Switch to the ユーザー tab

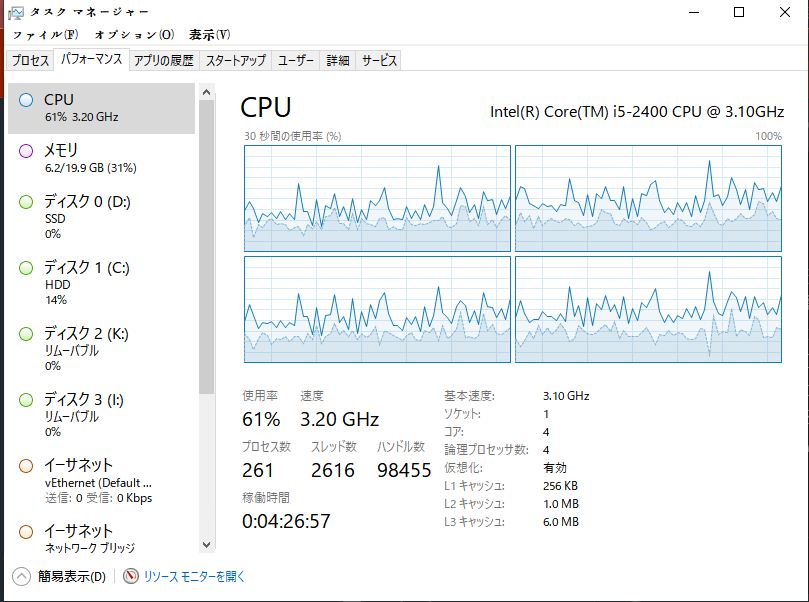pos(296,60)
